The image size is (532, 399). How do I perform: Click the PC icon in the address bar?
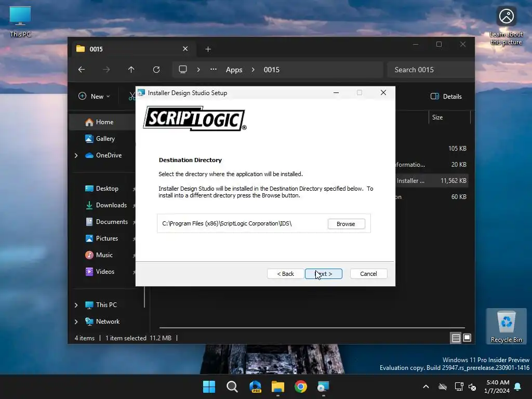coord(183,70)
